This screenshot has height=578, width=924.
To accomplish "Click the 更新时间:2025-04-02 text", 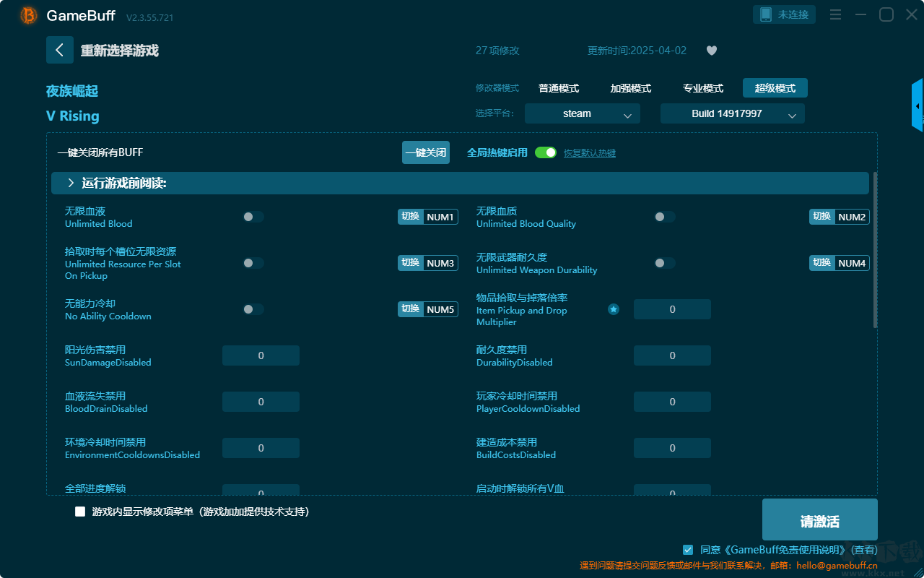I will click(637, 51).
